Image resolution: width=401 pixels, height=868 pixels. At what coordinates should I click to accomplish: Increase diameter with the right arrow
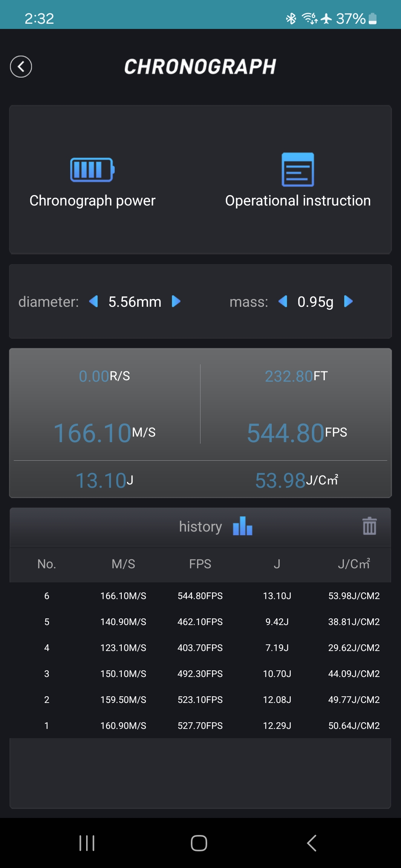(x=176, y=302)
